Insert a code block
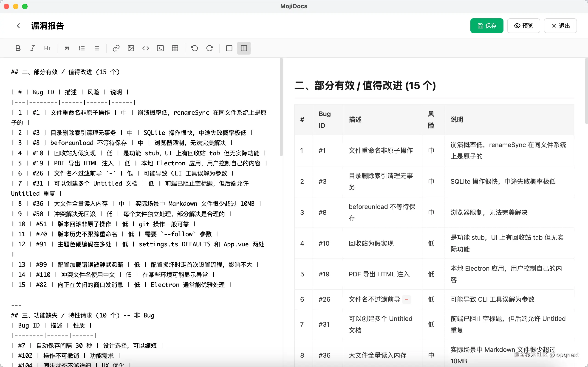Viewport: 588px width, 367px height. click(160, 48)
